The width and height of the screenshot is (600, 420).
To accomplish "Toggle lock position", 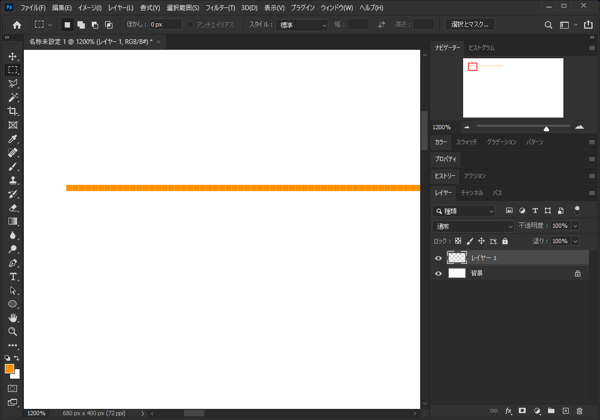I will click(x=481, y=241).
